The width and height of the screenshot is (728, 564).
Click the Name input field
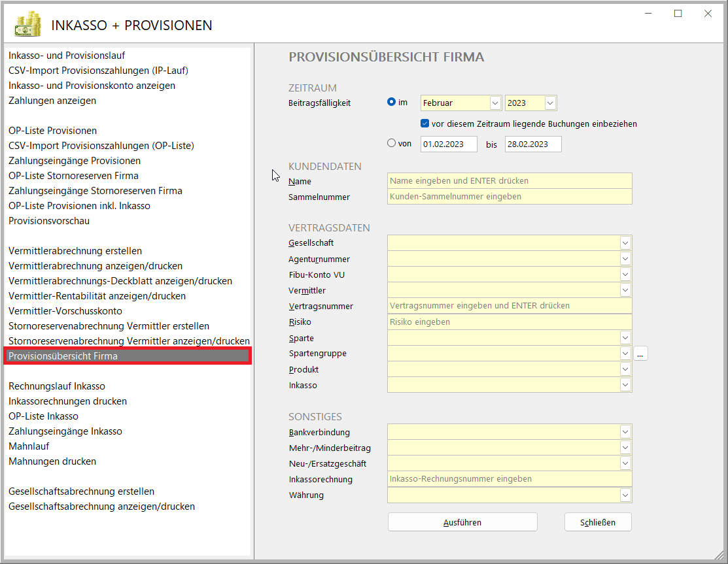click(509, 181)
